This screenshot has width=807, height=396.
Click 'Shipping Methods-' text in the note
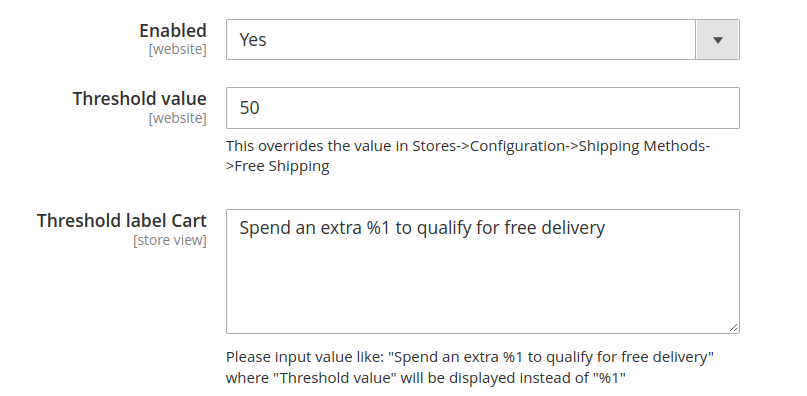644,146
